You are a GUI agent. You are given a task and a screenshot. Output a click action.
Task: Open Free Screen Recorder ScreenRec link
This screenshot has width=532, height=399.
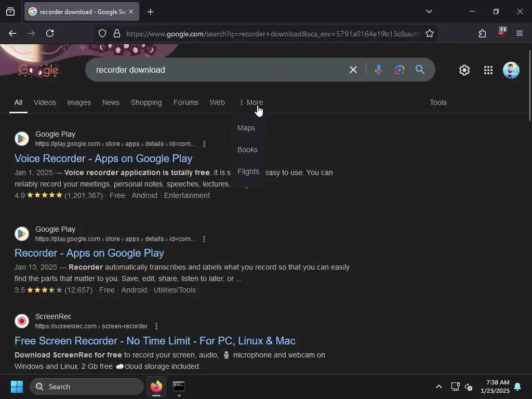155,341
